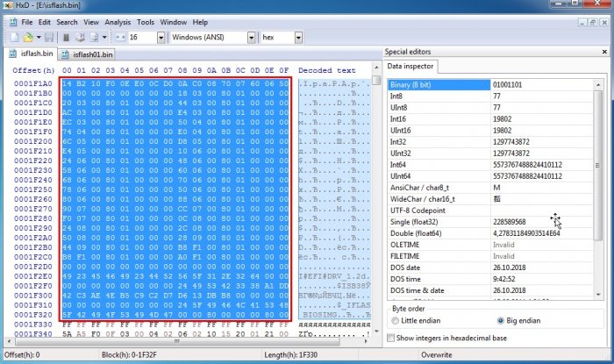Click the DOS time & date row label
Screen dimensions: 614x364
click(417, 290)
